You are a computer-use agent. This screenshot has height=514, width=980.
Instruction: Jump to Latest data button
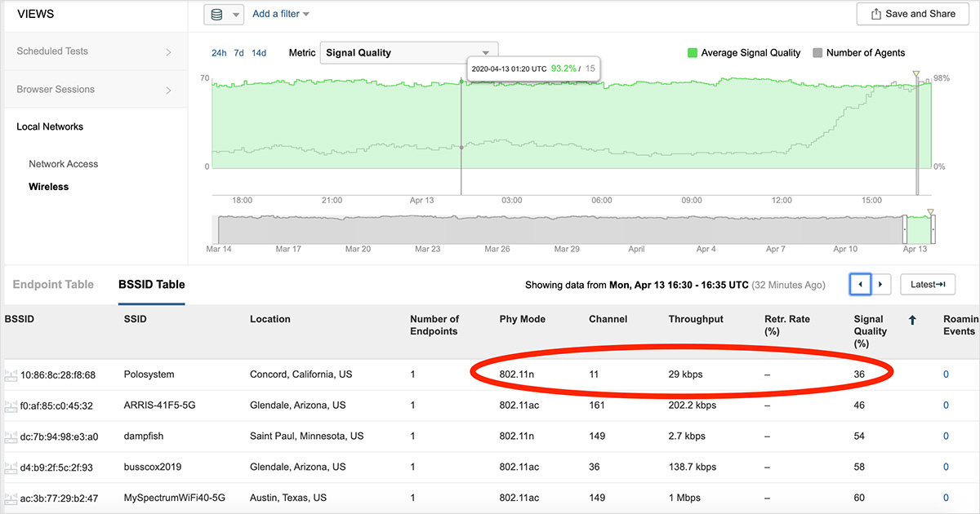point(927,284)
